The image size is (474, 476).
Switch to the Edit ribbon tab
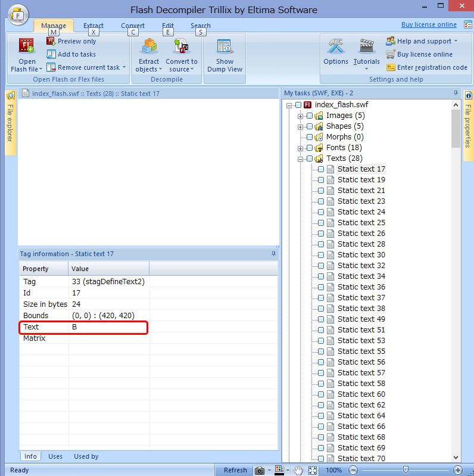(168, 26)
